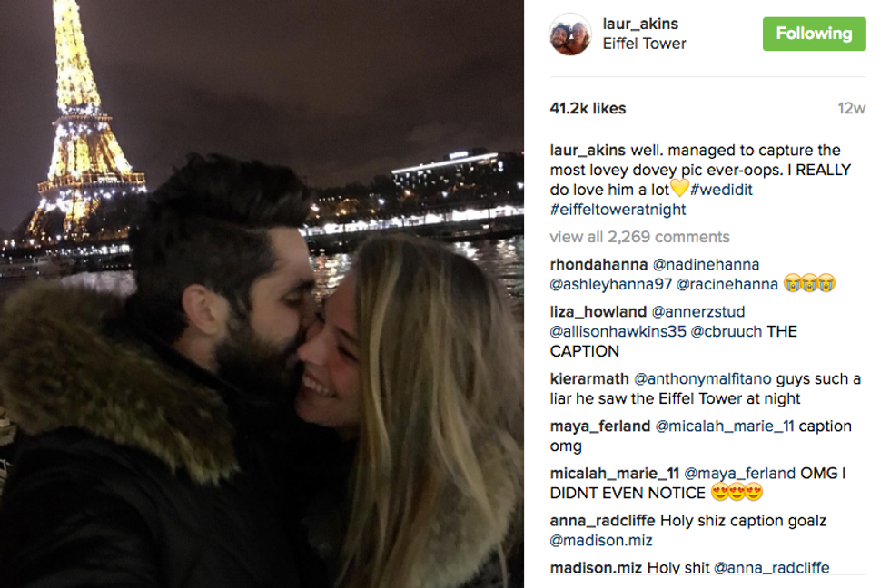Open the #wedidit hashtag
Screen dimensions: 890x588
point(721,190)
